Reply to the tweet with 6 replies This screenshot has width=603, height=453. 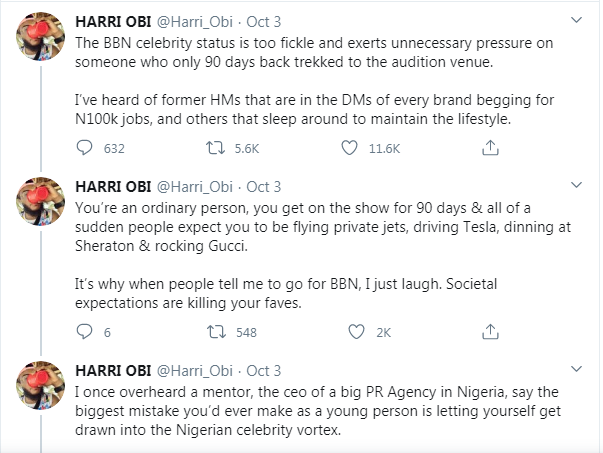84,332
